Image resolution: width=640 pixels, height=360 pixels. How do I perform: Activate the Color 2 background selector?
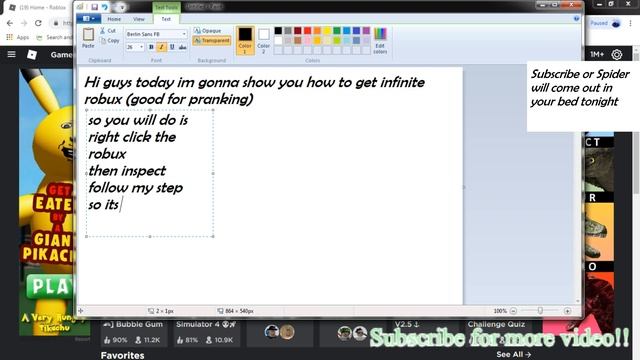click(x=264, y=40)
